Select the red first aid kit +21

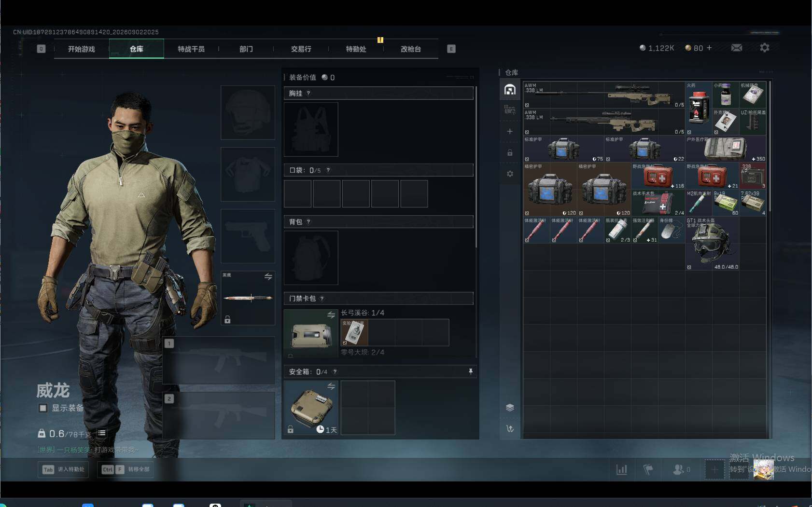tap(713, 176)
